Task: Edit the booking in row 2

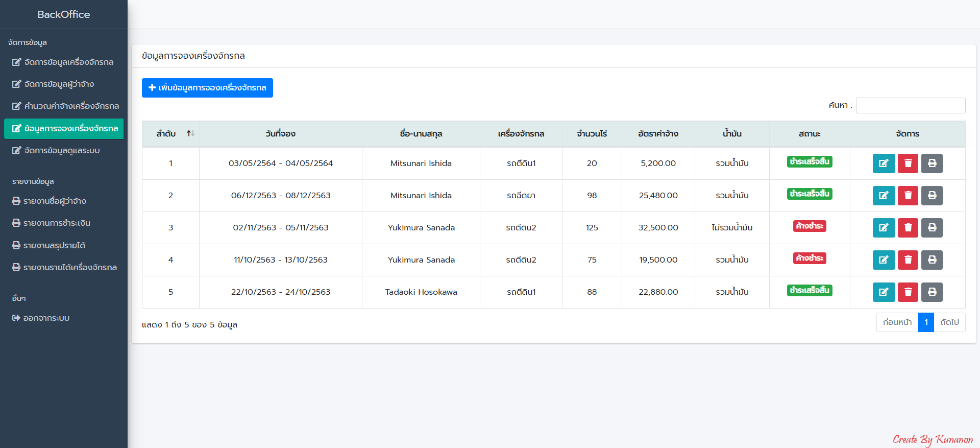Action: coord(884,196)
